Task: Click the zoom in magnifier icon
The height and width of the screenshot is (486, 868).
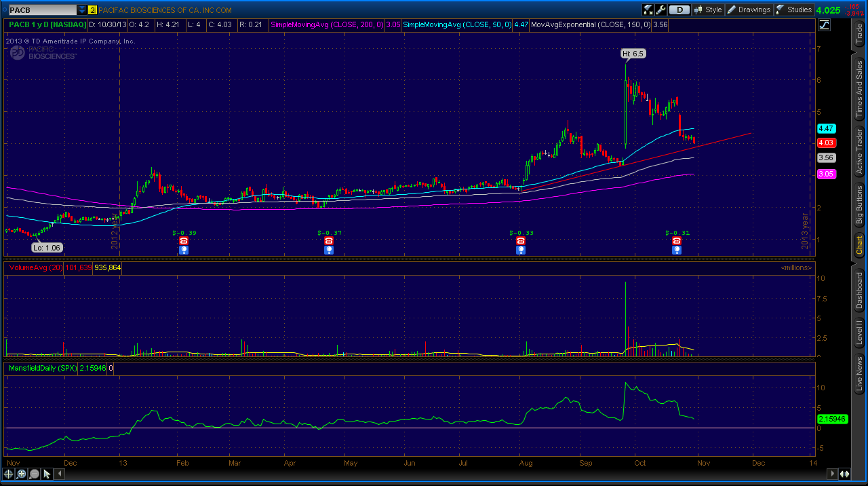Action: point(22,474)
